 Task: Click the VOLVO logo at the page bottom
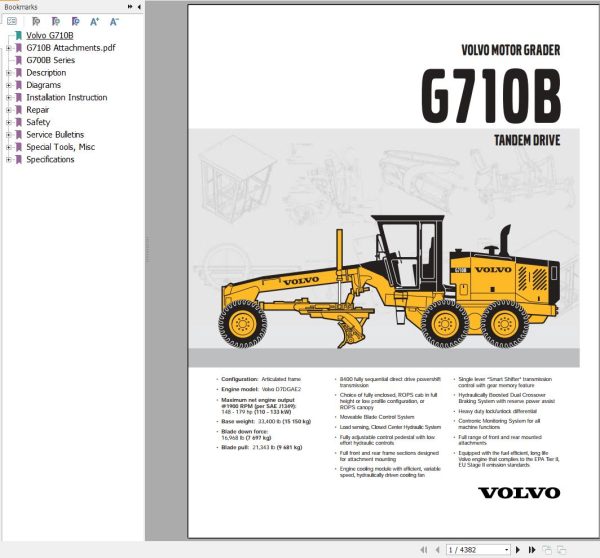519,493
